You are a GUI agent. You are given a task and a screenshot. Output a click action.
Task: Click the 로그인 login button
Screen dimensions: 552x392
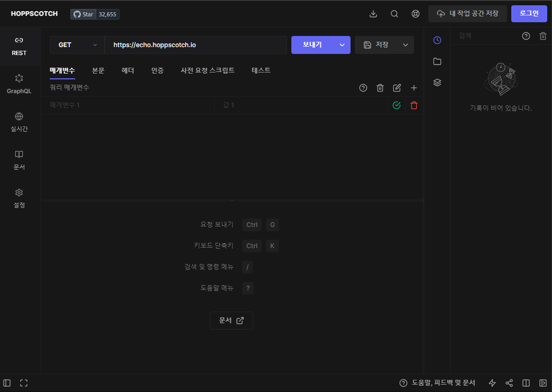529,14
